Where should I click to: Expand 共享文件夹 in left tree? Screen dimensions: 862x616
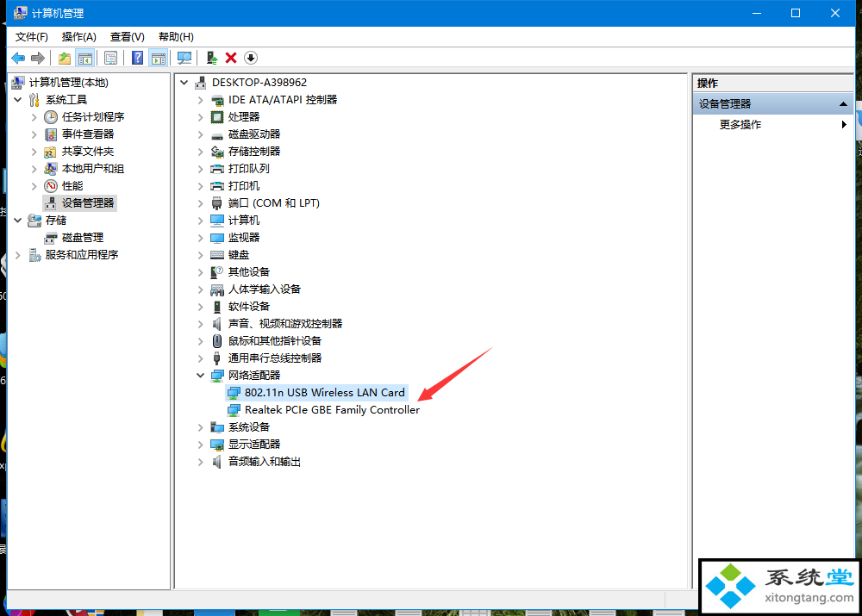tap(34, 151)
